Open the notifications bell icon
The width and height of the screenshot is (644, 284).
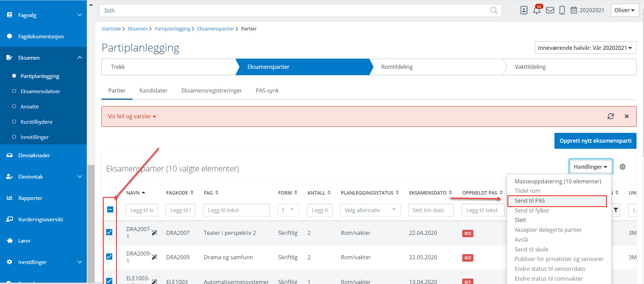(536, 10)
